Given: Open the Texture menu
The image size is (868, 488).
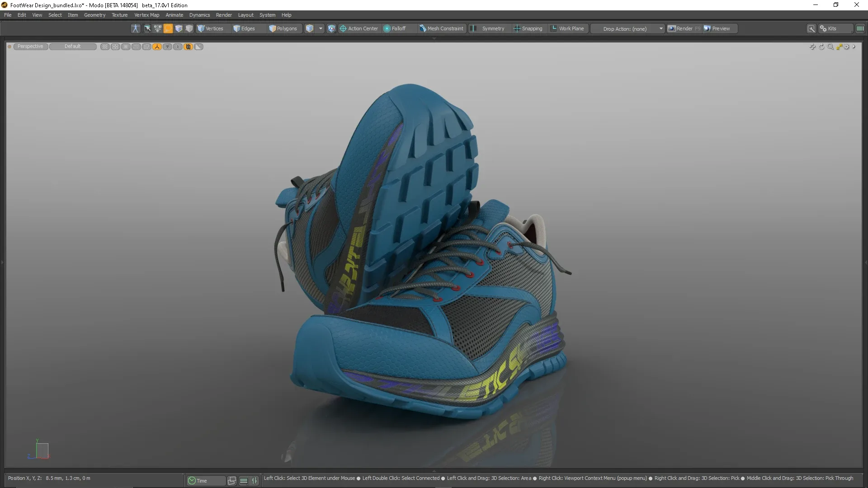Looking at the screenshot, I should coord(120,15).
